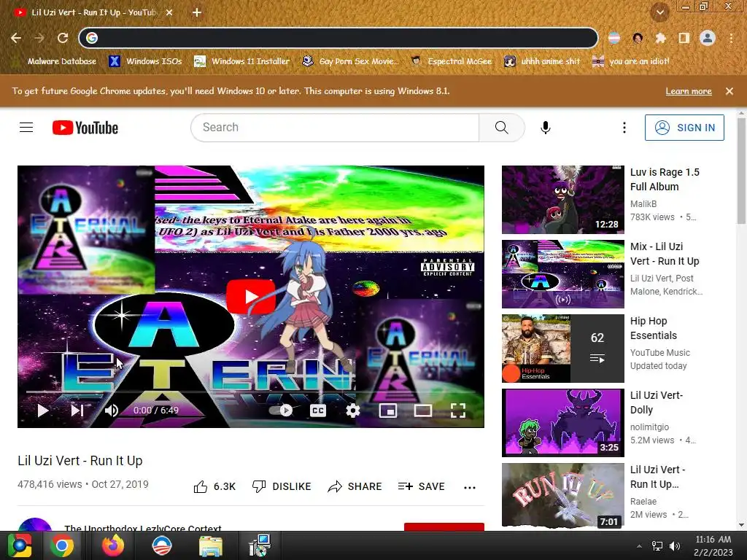This screenshot has width=747, height=560.
Task: Open the Espectral McGee bookmark
Action: 452,61
